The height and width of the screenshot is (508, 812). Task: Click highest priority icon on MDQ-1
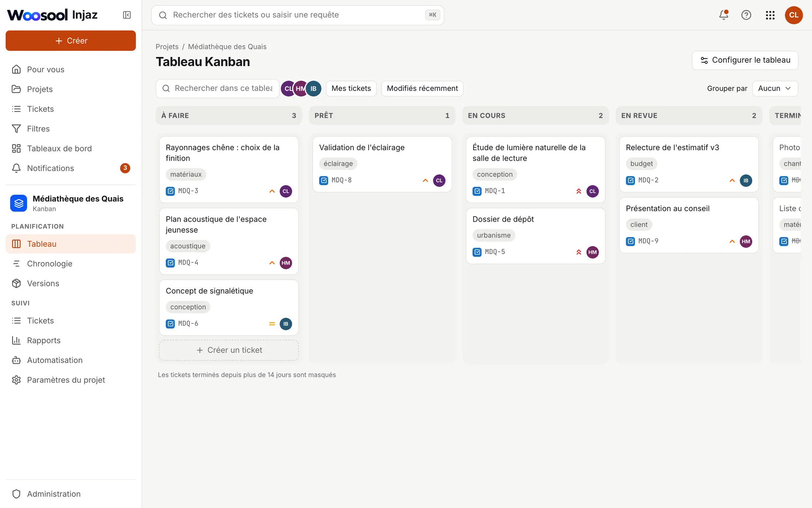coord(579,191)
